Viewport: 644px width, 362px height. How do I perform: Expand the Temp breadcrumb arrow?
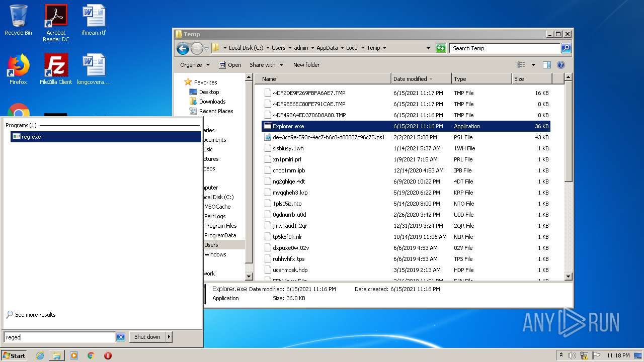[x=385, y=48]
